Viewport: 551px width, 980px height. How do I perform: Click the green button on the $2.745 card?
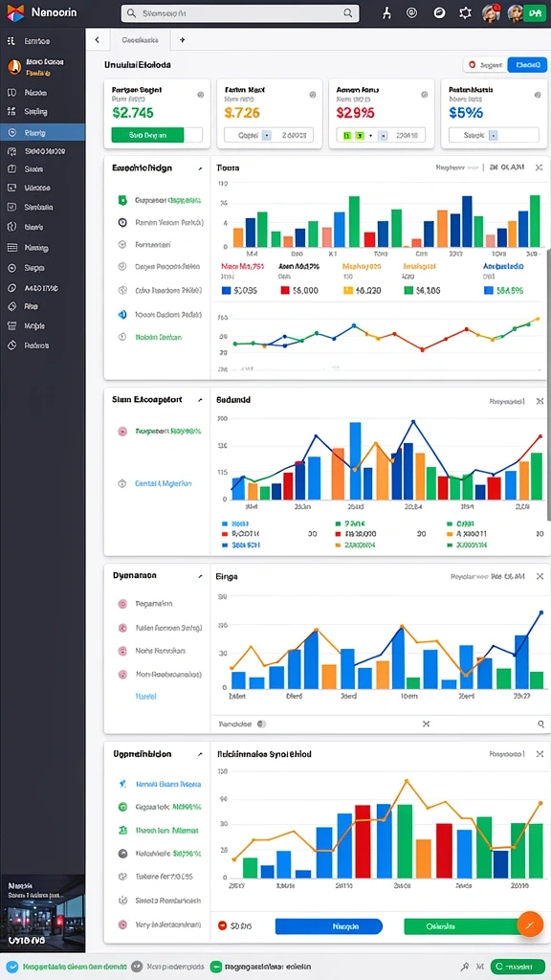[147, 134]
